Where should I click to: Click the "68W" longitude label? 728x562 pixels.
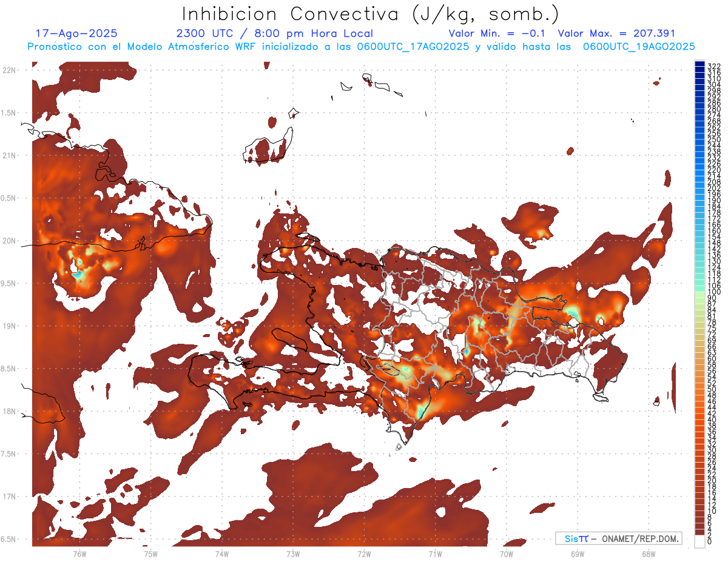(649, 554)
